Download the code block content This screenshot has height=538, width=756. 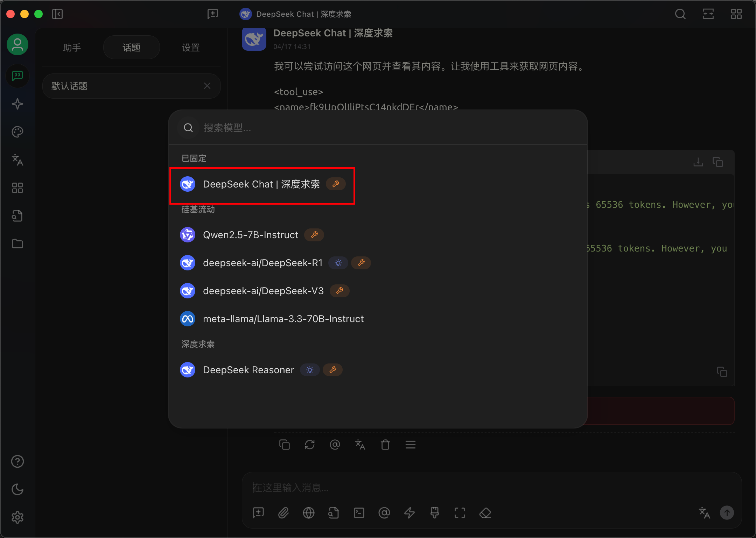tap(698, 162)
